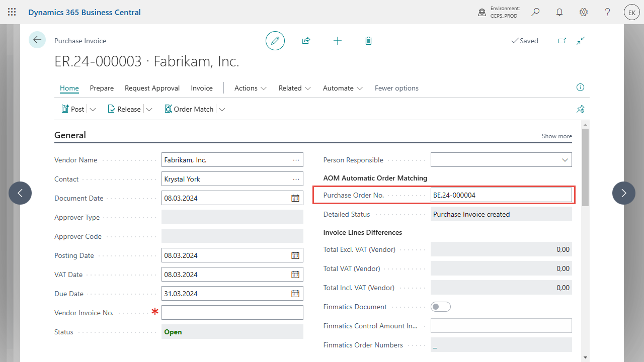Click scrollbar down arrow
The width and height of the screenshot is (644, 362).
[x=585, y=357]
